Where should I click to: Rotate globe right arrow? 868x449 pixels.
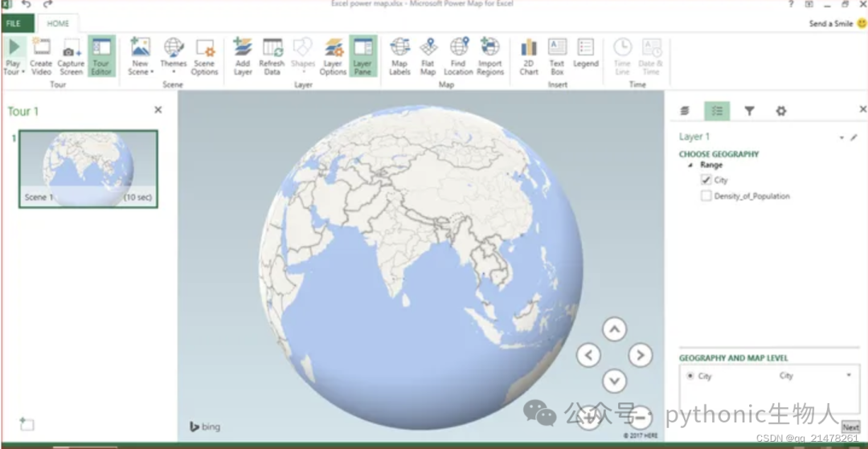pos(641,355)
